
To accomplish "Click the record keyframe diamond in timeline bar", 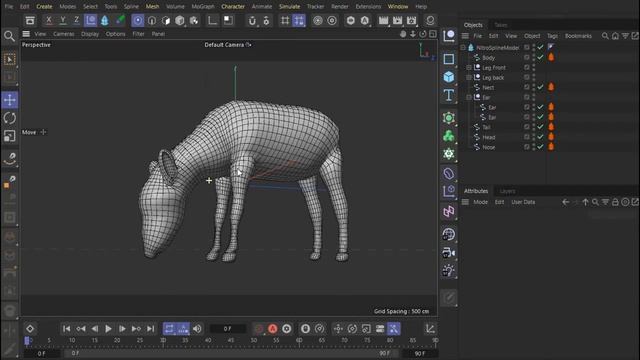I will click(x=30, y=329).
